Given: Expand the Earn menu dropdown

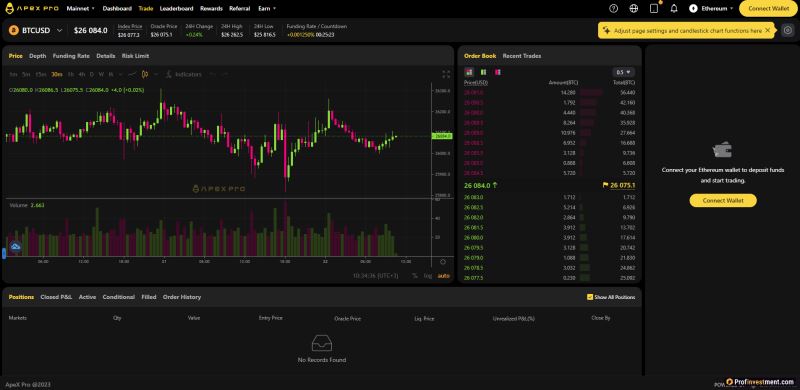Looking at the screenshot, I should (x=267, y=8).
